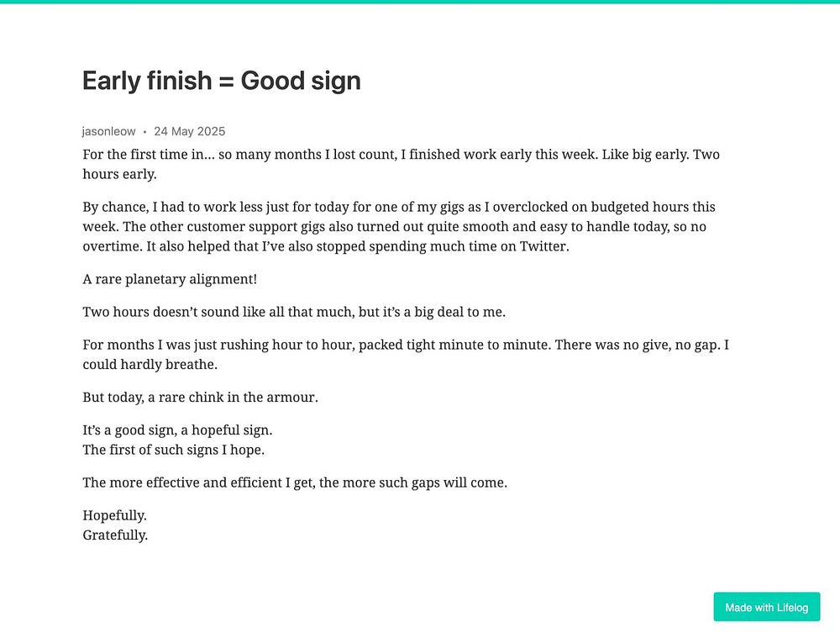Screen dimensions: 840x638
Task: Click the 'The more effective and efficient' sentence
Action: [x=295, y=482]
